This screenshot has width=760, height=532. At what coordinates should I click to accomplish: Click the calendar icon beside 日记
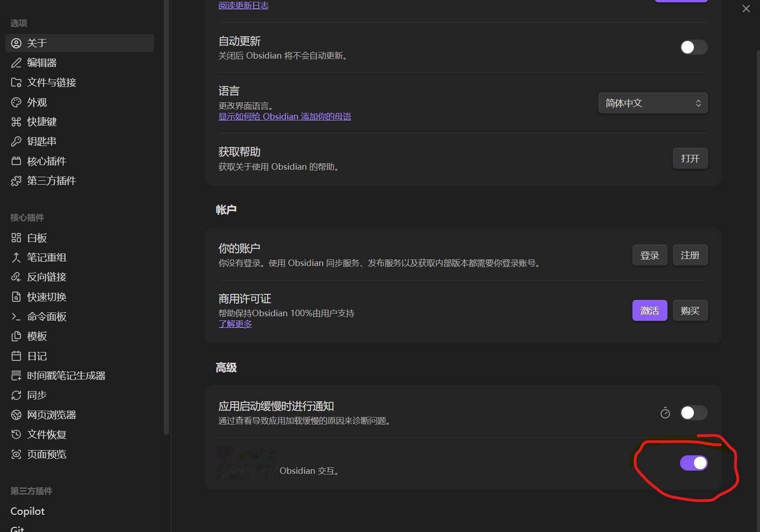(16, 356)
